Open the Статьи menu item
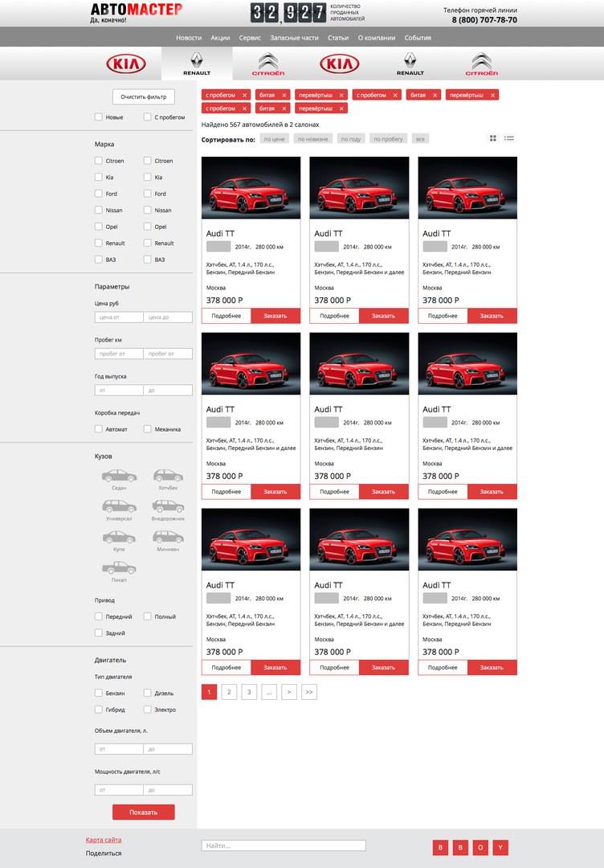This screenshot has height=868, width=604. click(338, 38)
